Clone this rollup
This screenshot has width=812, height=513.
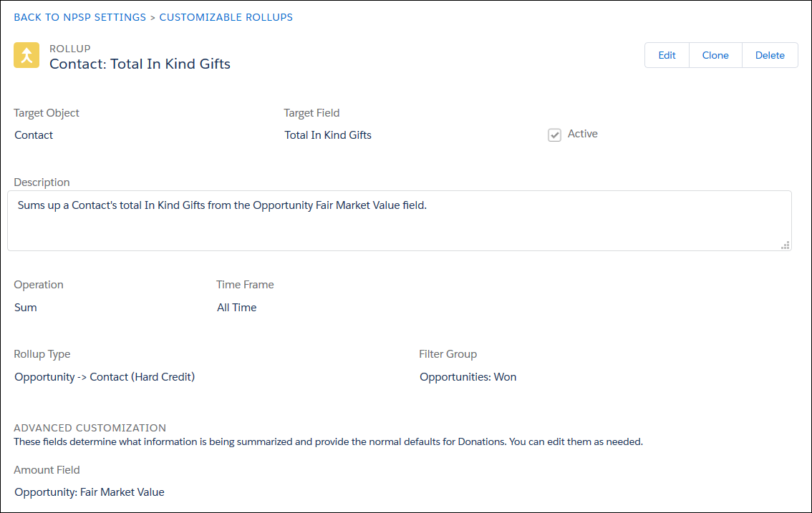click(715, 55)
